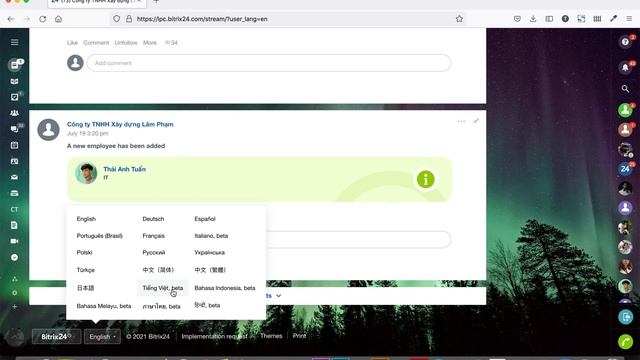The width and height of the screenshot is (640, 360).
Task: Open the help question mark icon
Action: pyautogui.click(x=625, y=42)
